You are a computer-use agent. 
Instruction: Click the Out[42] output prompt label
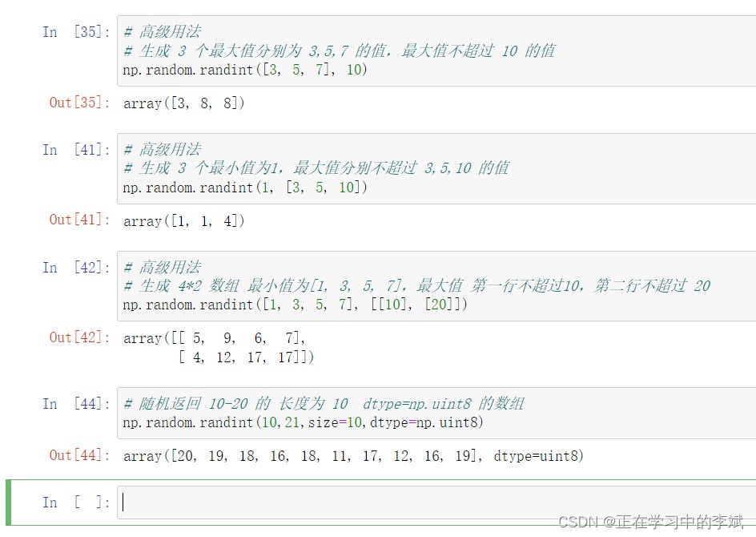(x=79, y=337)
